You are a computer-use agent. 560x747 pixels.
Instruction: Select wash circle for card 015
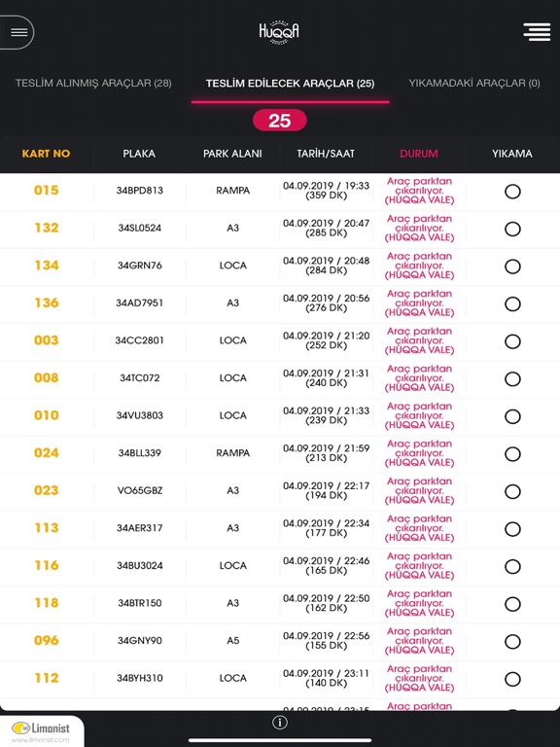512,192
